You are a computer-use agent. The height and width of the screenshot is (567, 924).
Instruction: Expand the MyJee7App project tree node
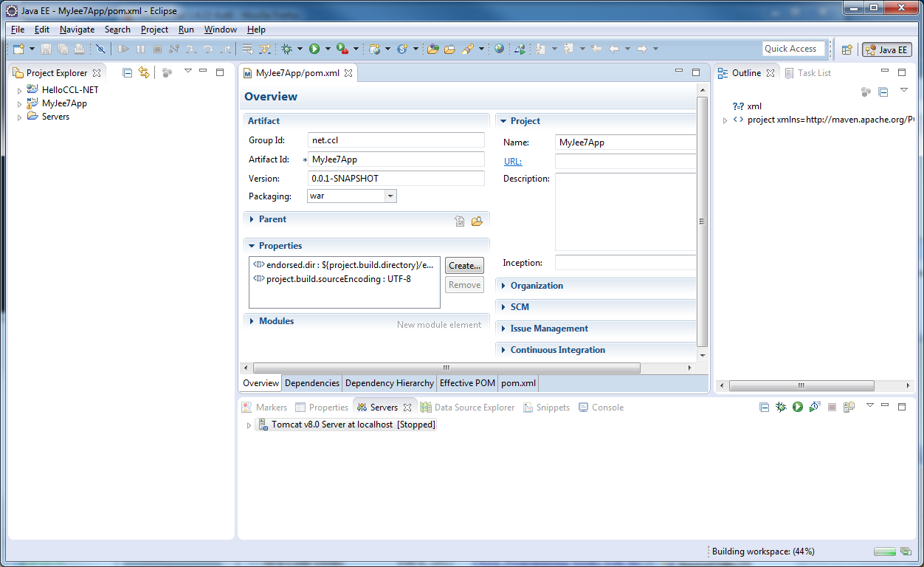click(x=20, y=104)
